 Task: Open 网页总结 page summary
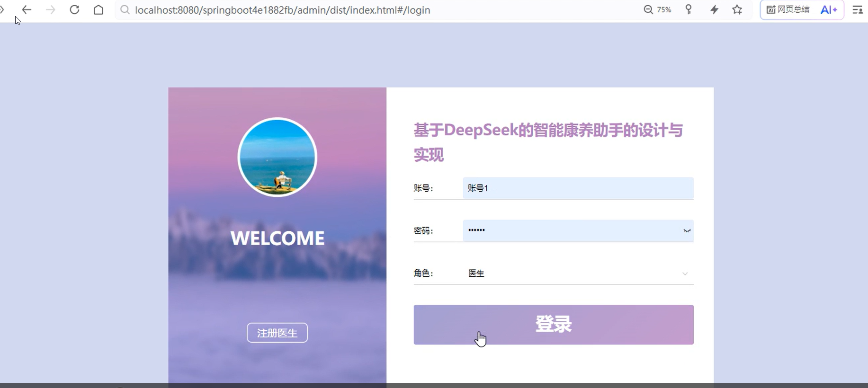(x=788, y=9)
